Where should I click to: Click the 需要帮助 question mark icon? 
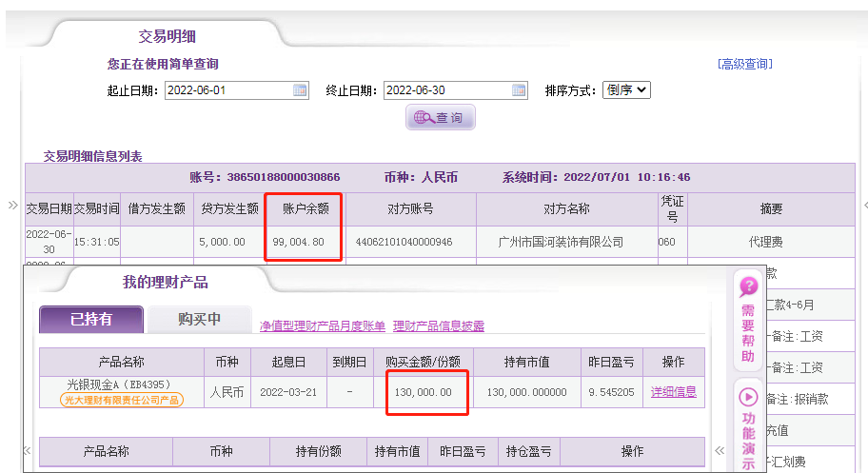pyautogui.click(x=749, y=287)
